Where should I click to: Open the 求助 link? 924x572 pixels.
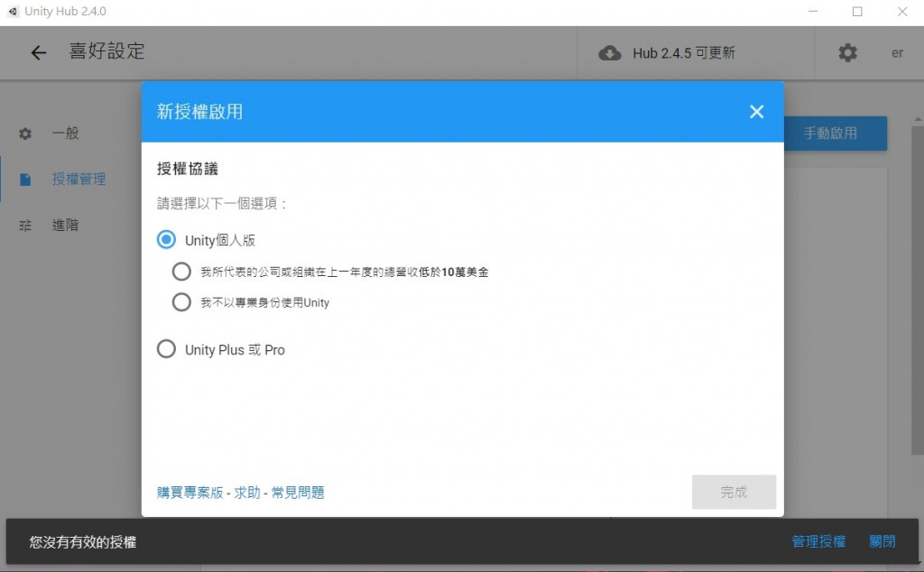[247, 493]
